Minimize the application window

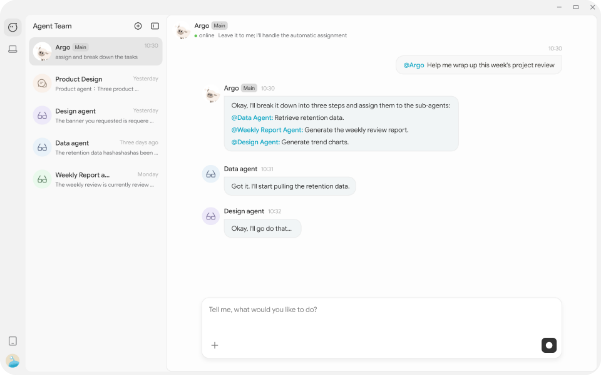559,7
